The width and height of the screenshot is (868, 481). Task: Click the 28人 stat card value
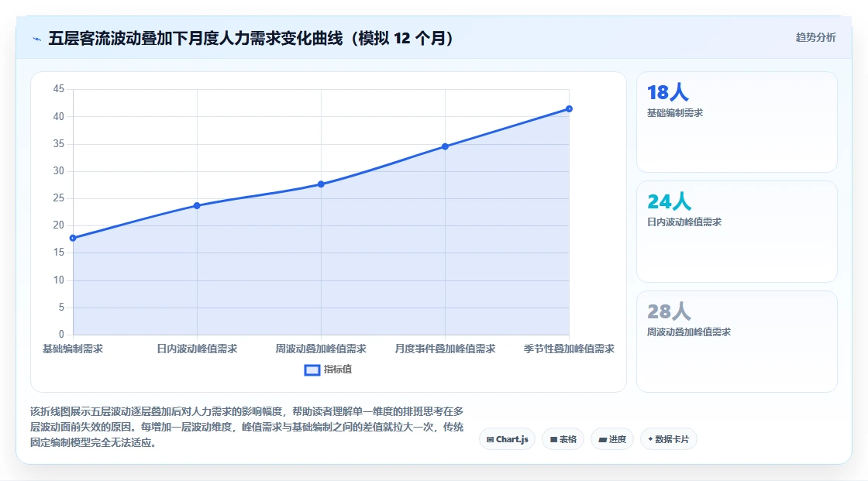(x=670, y=311)
